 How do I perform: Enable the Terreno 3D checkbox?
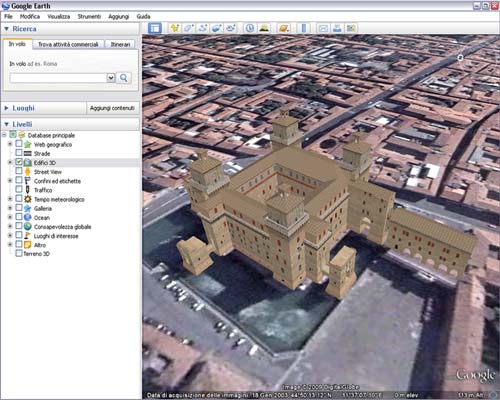pyautogui.click(x=19, y=253)
